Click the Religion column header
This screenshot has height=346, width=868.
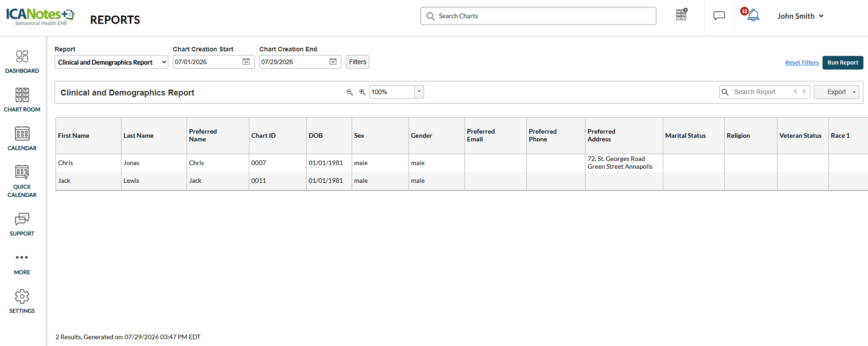click(751, 135)
